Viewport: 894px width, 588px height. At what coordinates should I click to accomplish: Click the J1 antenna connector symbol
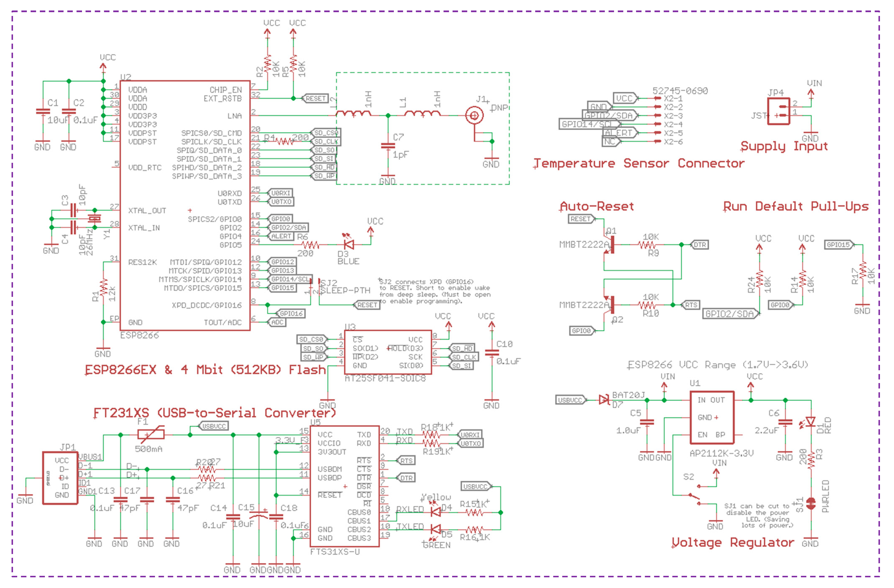pos(474,115)
